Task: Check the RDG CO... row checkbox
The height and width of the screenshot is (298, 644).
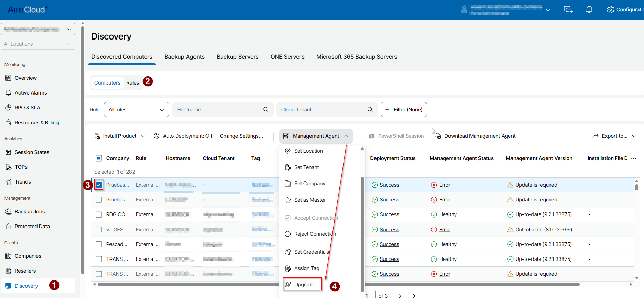Action: (99, 214)
